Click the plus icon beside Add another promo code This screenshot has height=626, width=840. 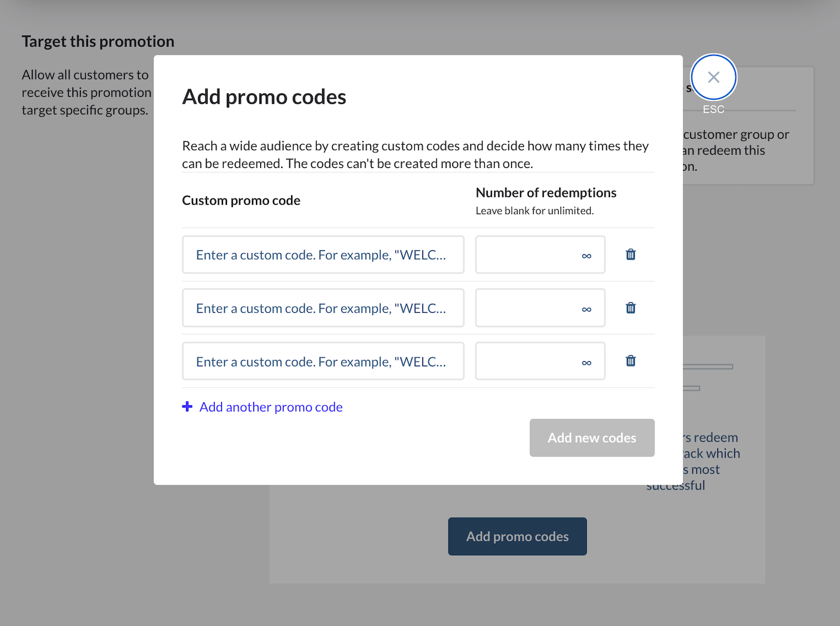(x=187, y=407)
